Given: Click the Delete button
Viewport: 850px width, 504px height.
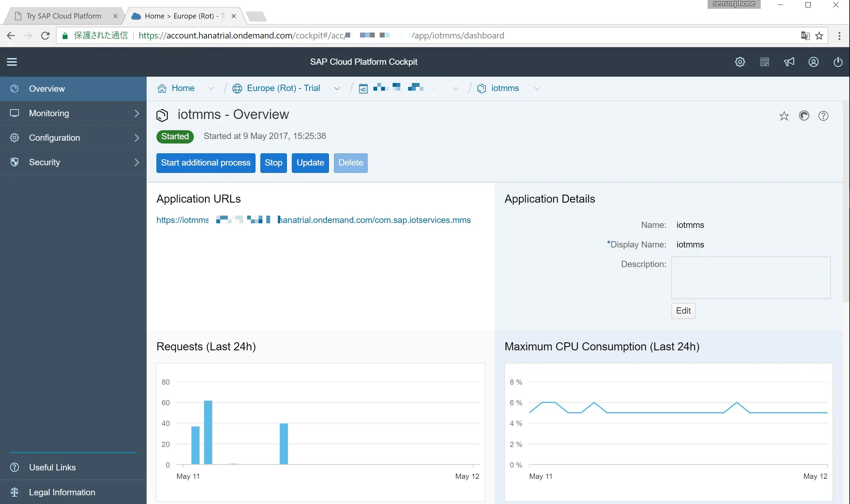Looking at the screenshot, I should click(x=351, y=163).
